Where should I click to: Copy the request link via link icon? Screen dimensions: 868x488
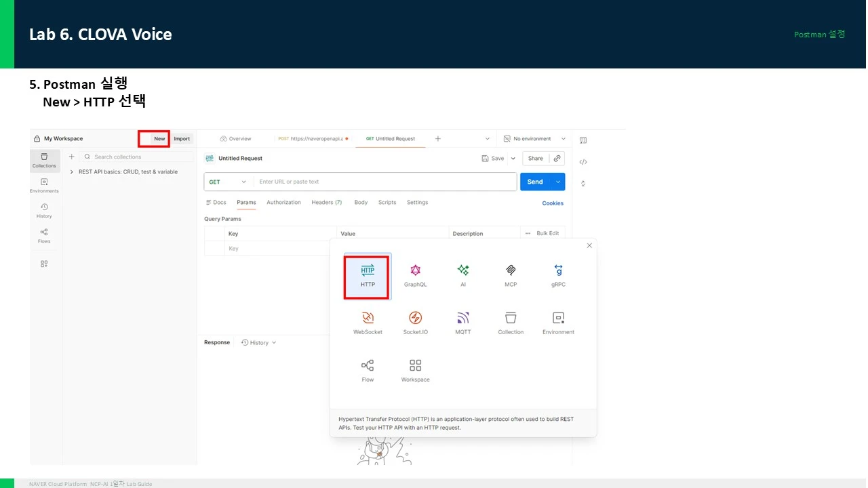point(557,158)
